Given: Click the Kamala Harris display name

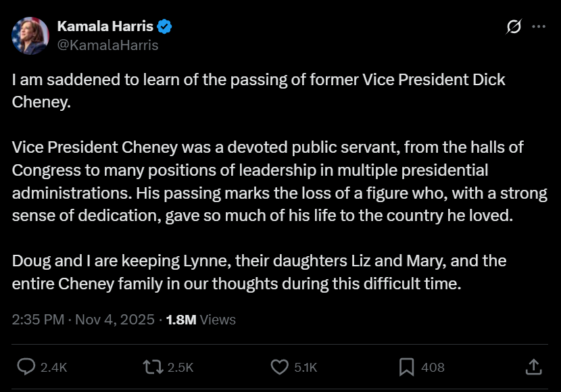Looking at the screenshot, I should click(x=105, y=27).
